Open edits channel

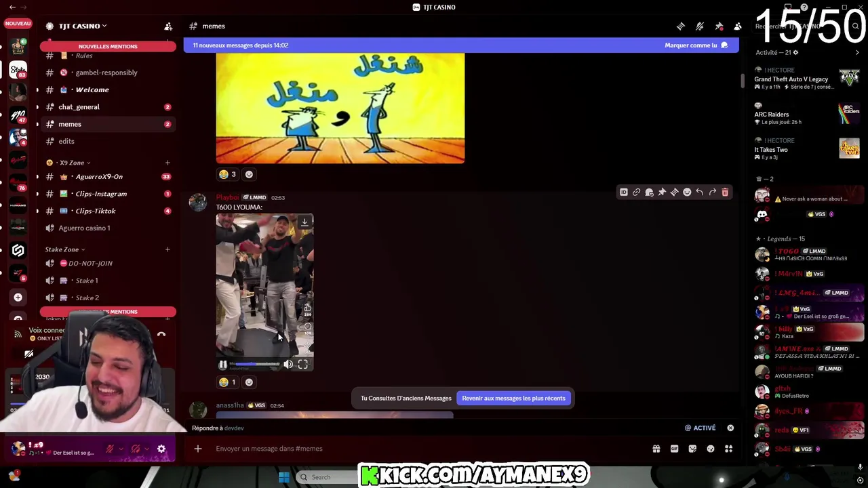tap(107, 141)
